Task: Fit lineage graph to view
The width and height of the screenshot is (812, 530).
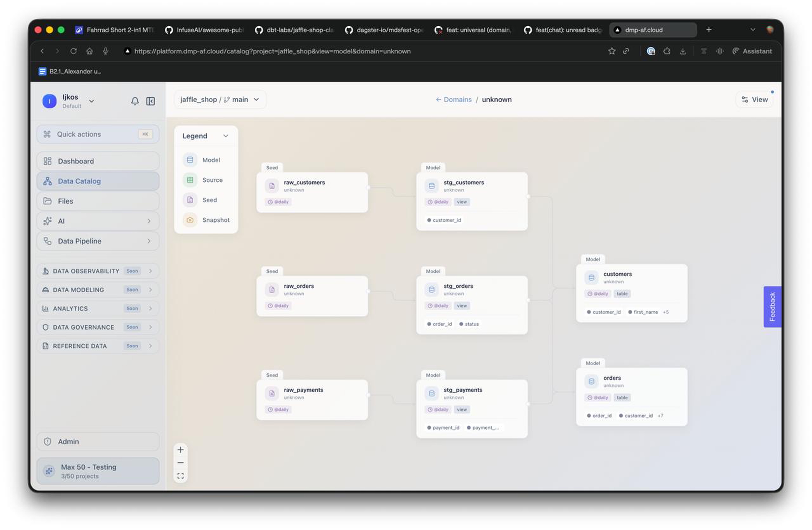Action: [x=180, y=476]
